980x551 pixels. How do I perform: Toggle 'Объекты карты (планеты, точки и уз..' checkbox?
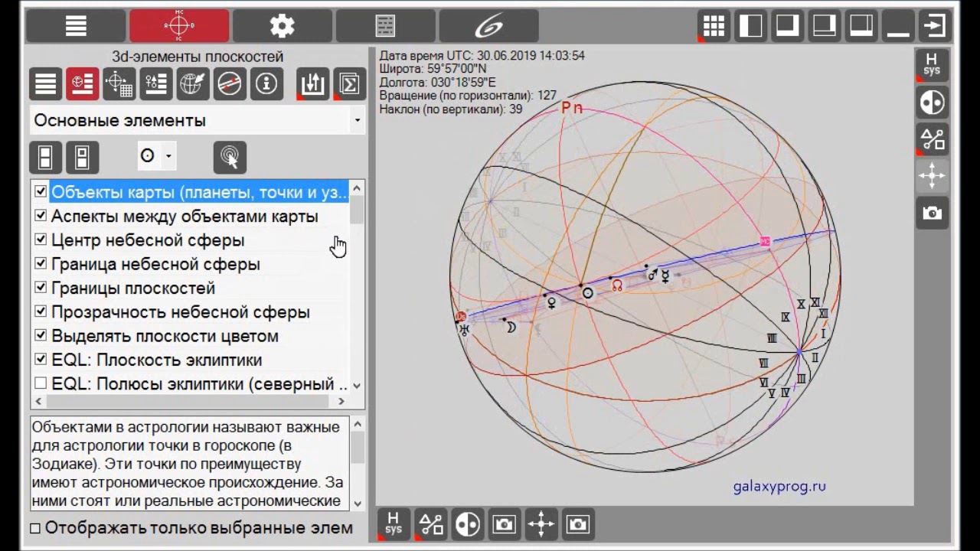tap(41, 192)
